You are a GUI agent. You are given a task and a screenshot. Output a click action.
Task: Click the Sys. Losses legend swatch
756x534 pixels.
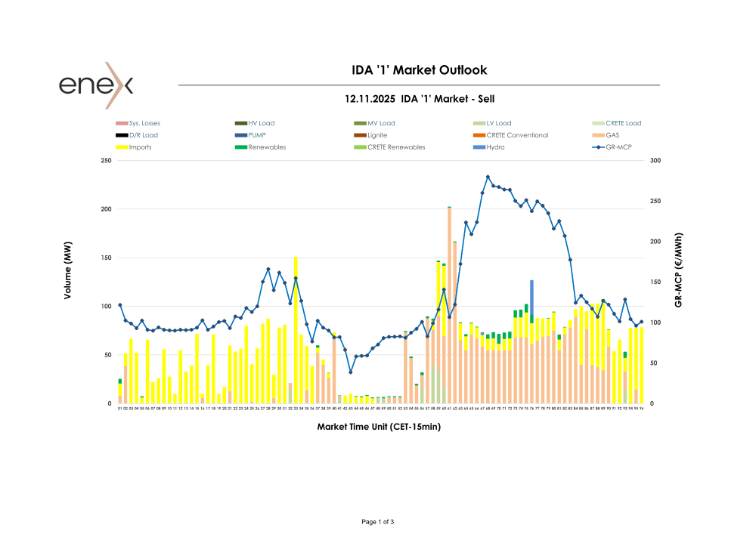click(x=121, y=123)
